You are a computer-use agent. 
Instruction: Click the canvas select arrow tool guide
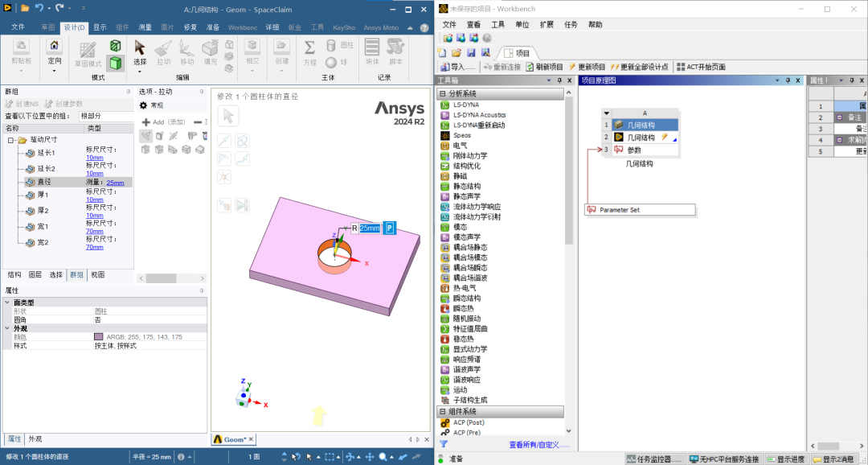(228, 117)
